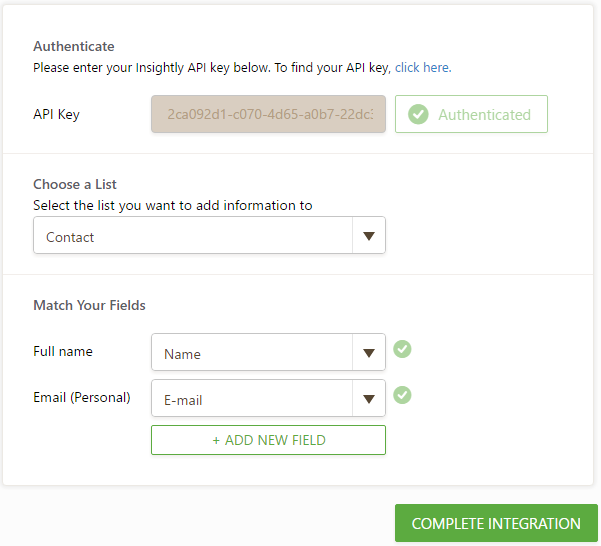Click the 'Email (Personal)' field label
The image size is (601, 546).
pos(82,397)
